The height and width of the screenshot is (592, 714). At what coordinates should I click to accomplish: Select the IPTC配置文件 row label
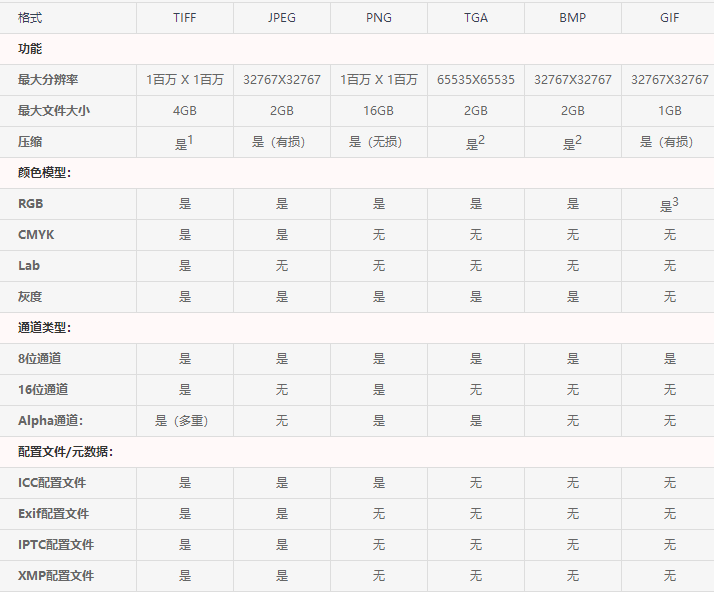[56, 544]
